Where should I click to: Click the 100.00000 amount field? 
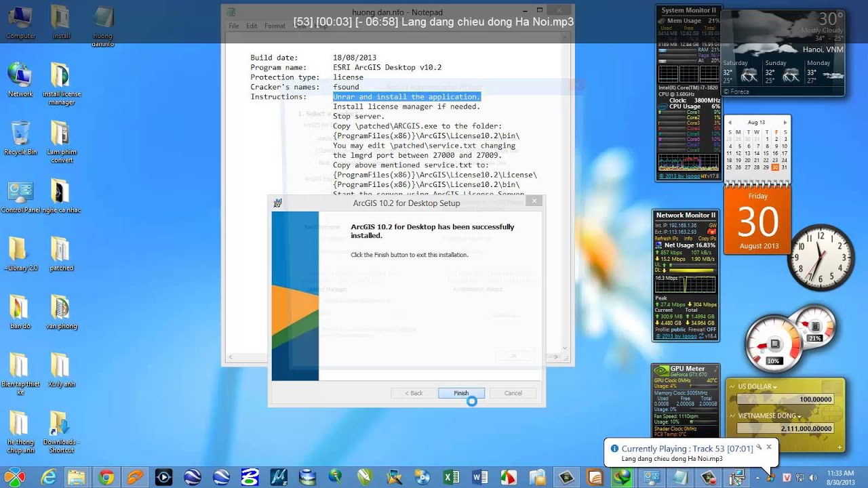[785, 399]
